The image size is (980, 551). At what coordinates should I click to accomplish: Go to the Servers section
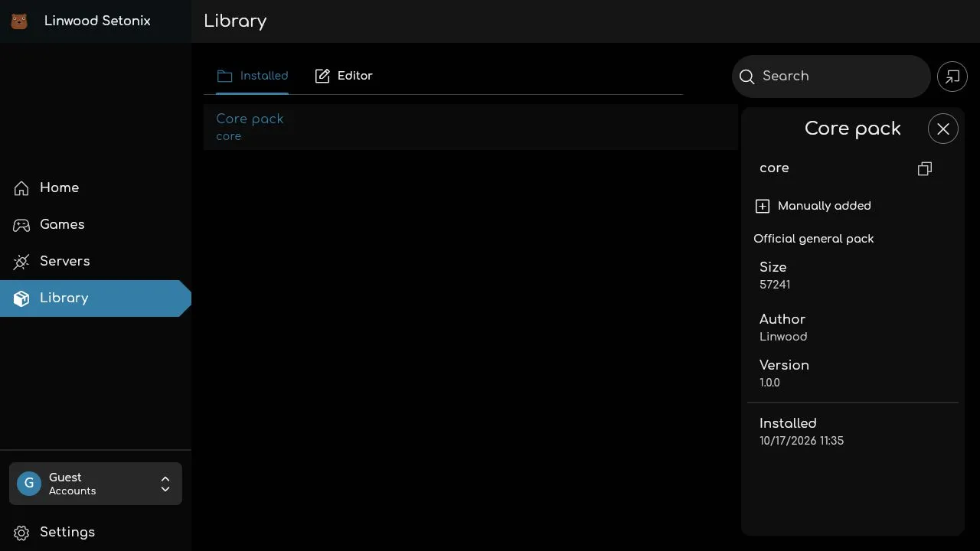click(96, 262)
